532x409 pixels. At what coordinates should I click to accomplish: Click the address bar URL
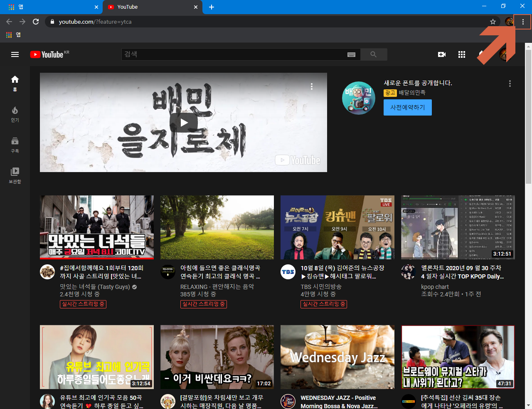point(95,22)
